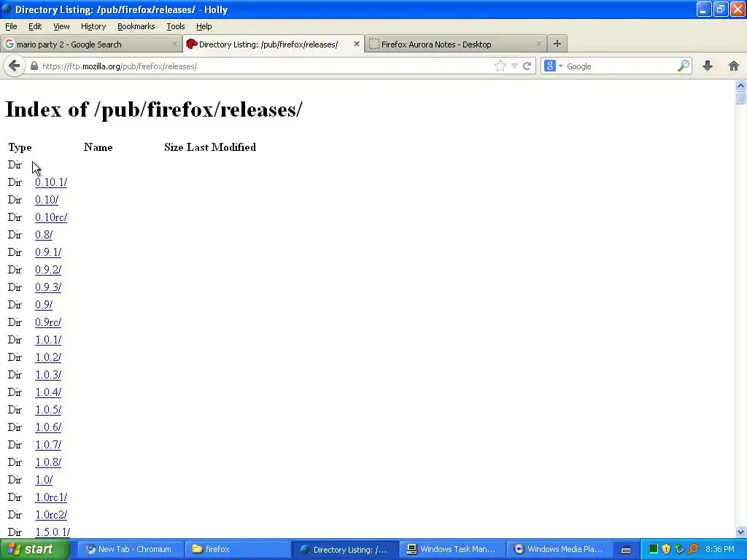Open the 0.9.3/ directory link
Screen dimensions: 747x560
[x=48, y=287]
